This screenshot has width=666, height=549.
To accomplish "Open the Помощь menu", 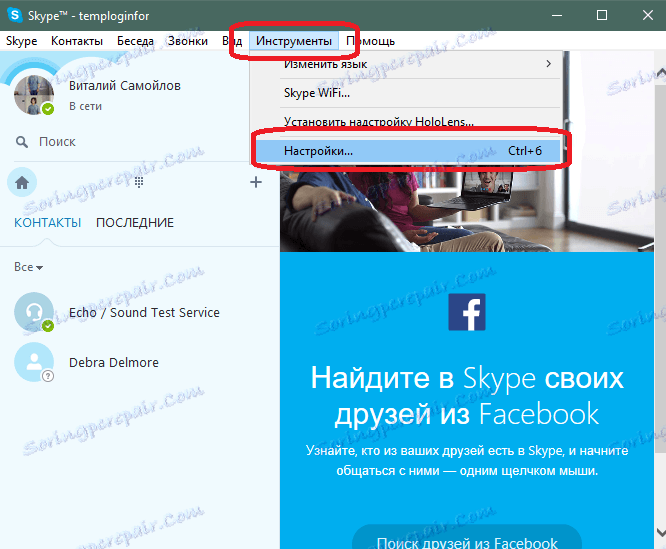I will (370, 41).
